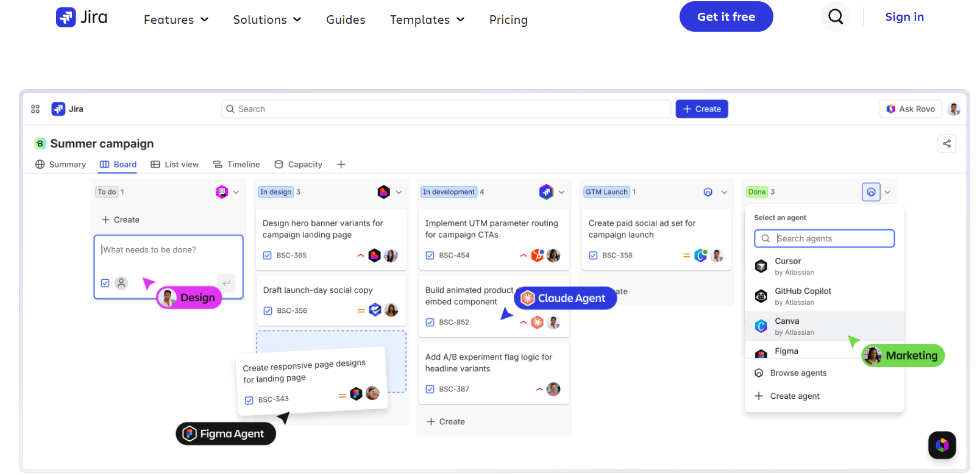This screenshot has height=475, width=980.
Task: Click the Figma agent icon on card BSC-343
Action: [x=357, y=394]
